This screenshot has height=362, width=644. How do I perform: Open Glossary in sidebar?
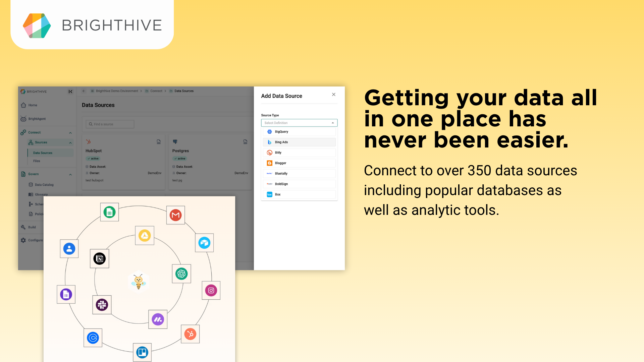[41, 194]
